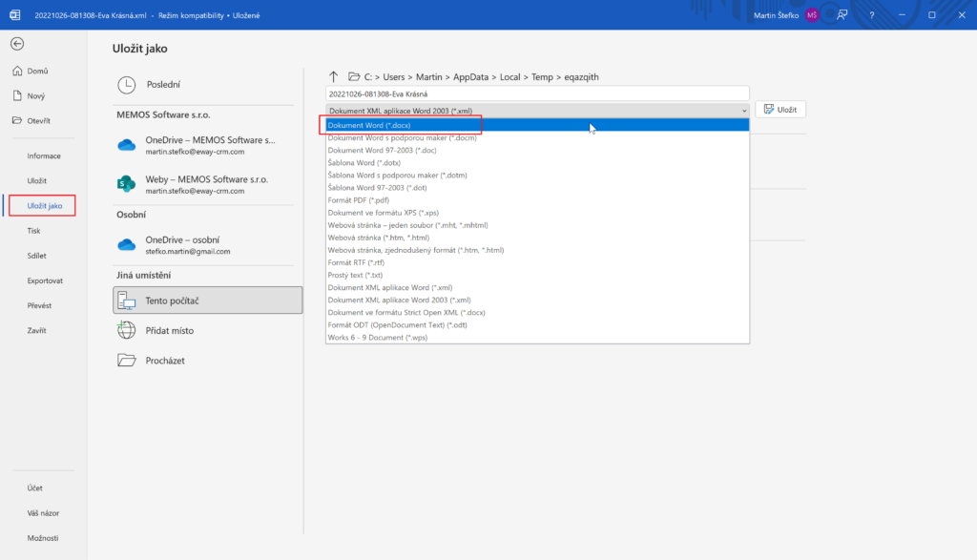Click the Users breadcrumb in path

click(x=394, y=76)
